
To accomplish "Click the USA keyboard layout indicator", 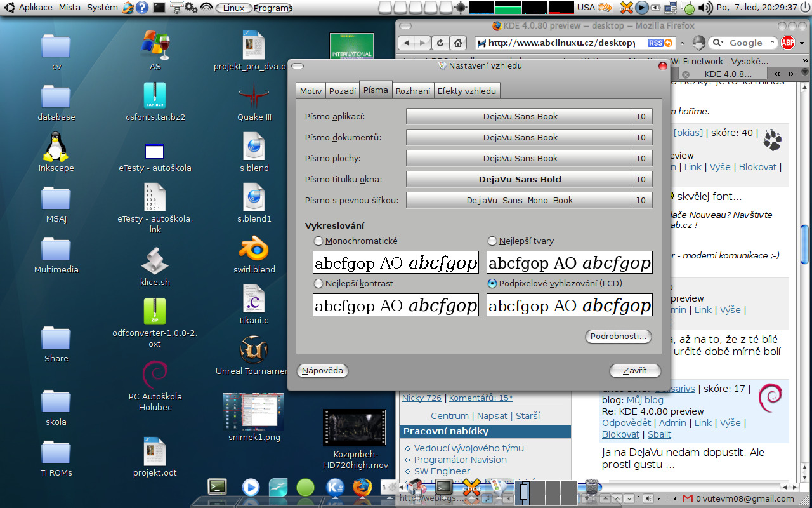I will point(586,8).
